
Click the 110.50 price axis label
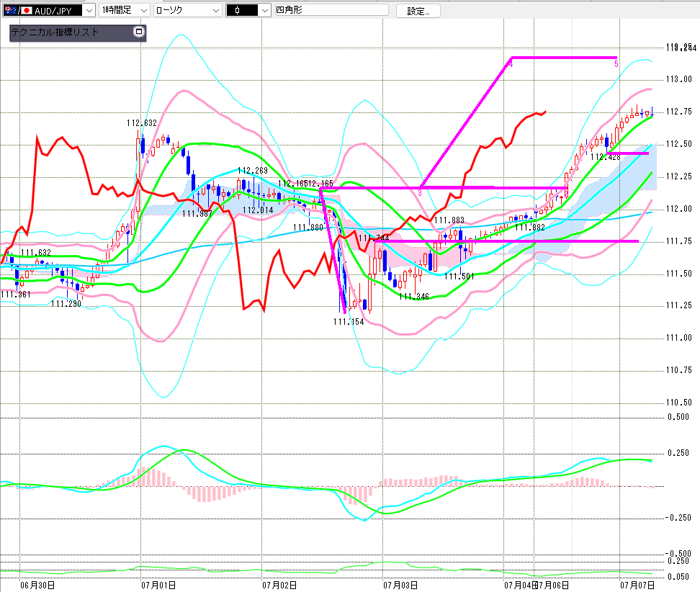(678, 403)
